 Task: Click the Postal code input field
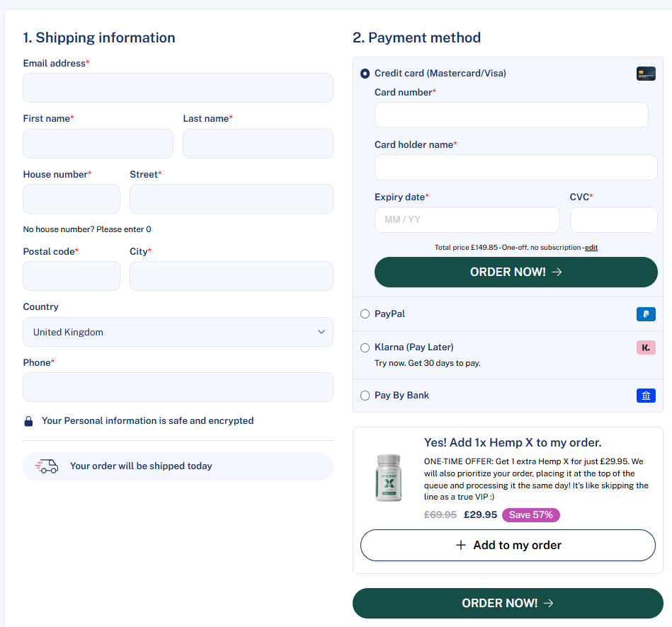[72, 276]
